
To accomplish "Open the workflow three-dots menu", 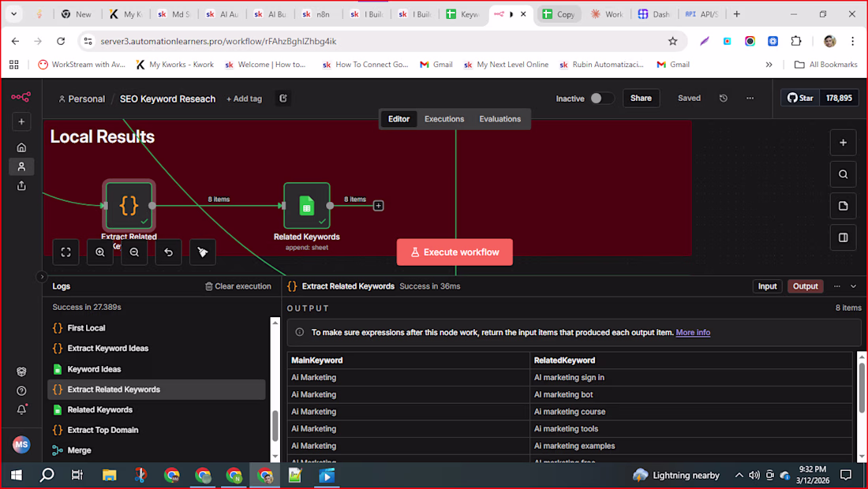I will [750, 98].
